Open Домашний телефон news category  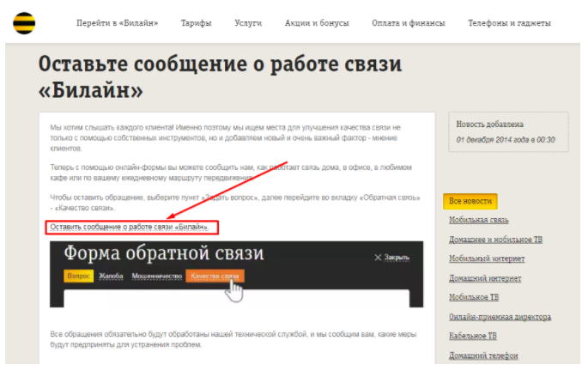[x=483, y=356]
